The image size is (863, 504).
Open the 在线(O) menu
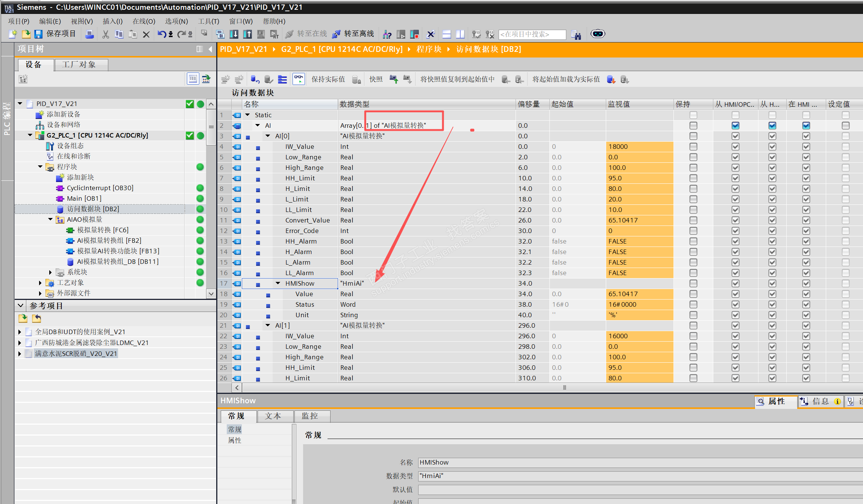tap(144, 21)
